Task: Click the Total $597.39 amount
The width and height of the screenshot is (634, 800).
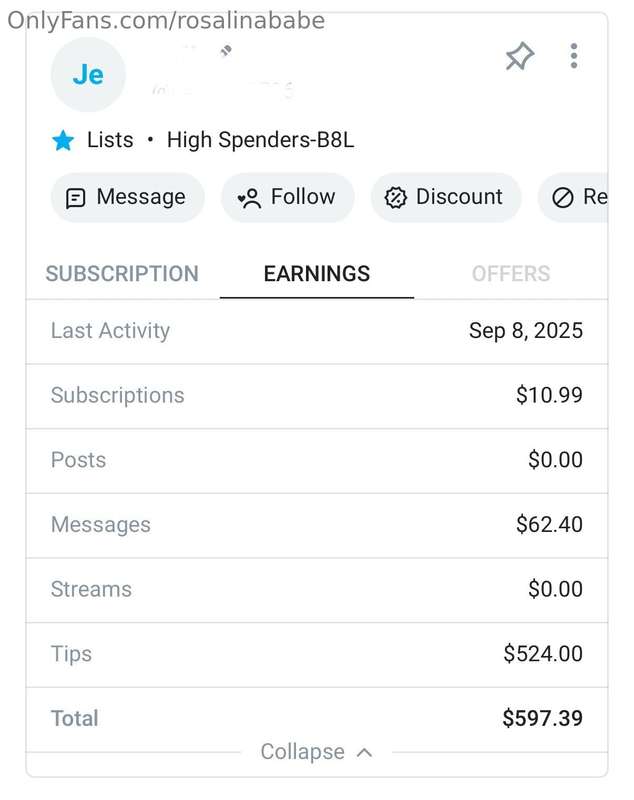Action: point(542,718)
